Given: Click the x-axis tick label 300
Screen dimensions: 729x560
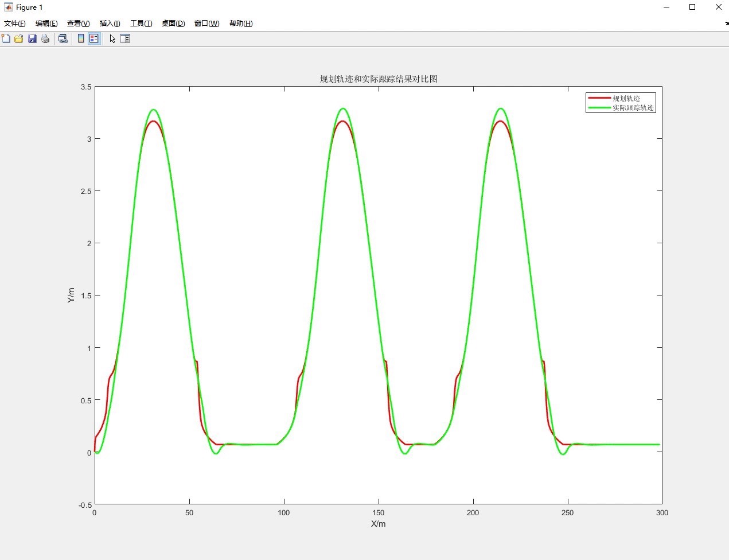Looking at the screenshot, I should pyautogui.click(x=662, y=513).
